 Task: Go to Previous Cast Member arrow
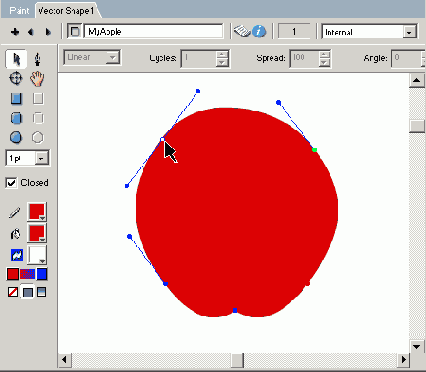coord(31,32)
